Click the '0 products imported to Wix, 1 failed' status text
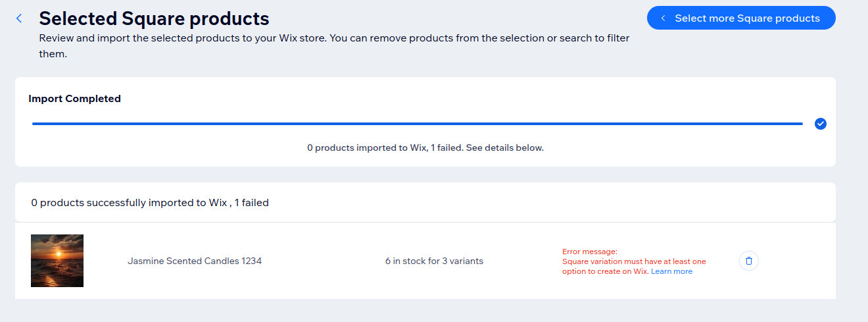Viewport: 868px width, 322px height. pos(385,148)
